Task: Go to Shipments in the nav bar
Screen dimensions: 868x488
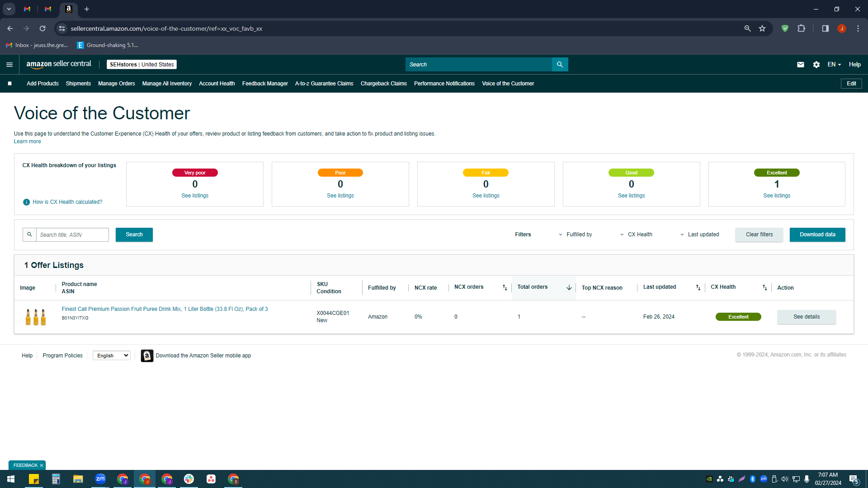Action: pyautogui.click(x=78, y=84)
